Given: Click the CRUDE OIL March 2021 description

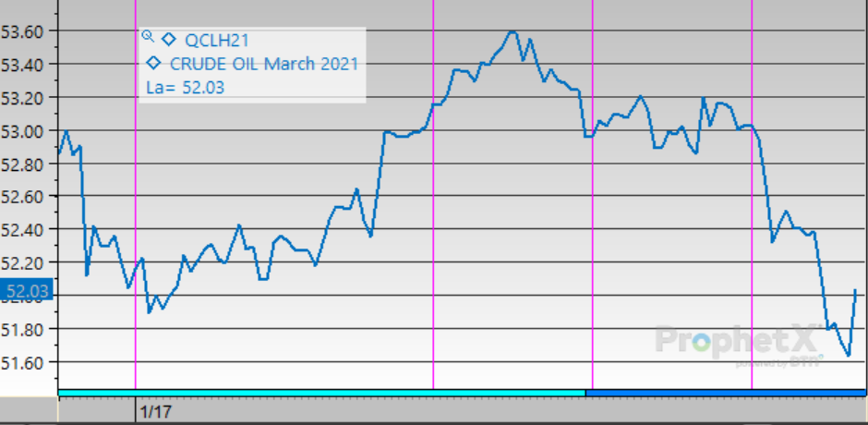Looking at the screenshot, I should (x=263, y=64).
